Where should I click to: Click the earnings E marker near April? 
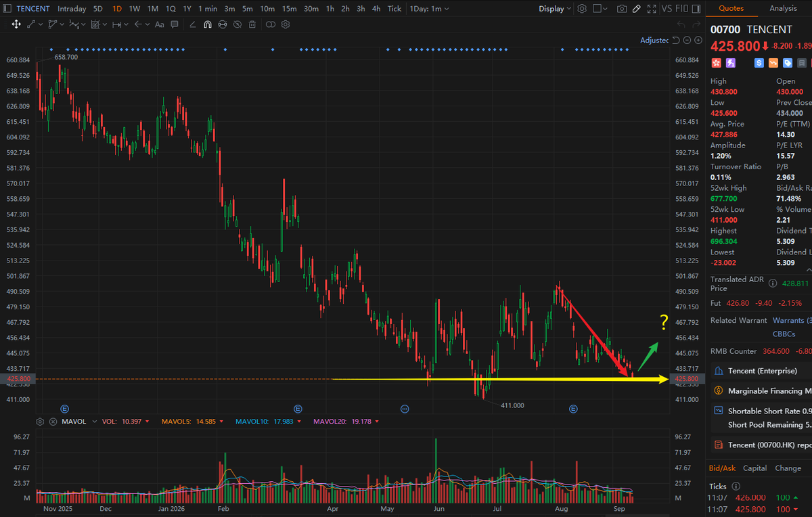pos(298,409)
